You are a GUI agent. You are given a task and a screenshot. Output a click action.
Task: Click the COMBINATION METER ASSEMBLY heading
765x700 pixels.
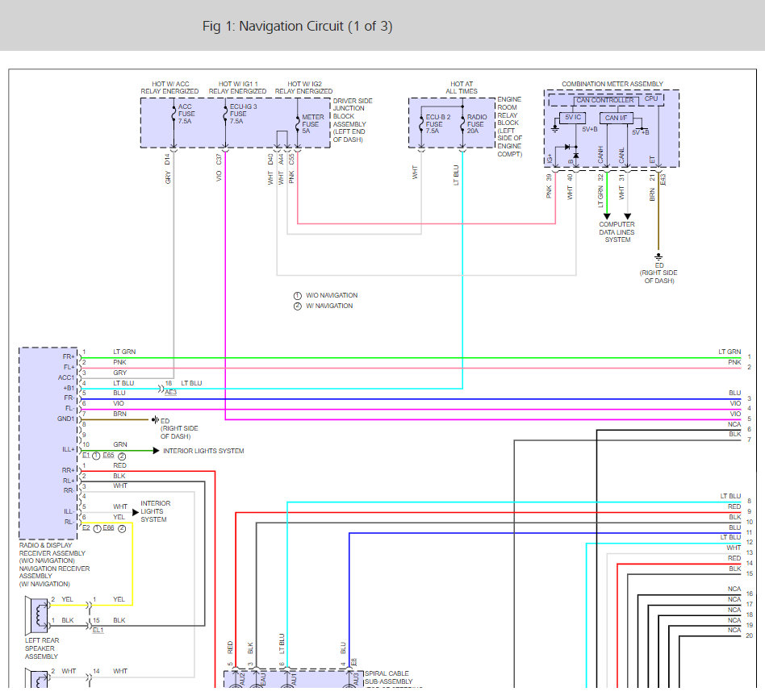(612, 84)
